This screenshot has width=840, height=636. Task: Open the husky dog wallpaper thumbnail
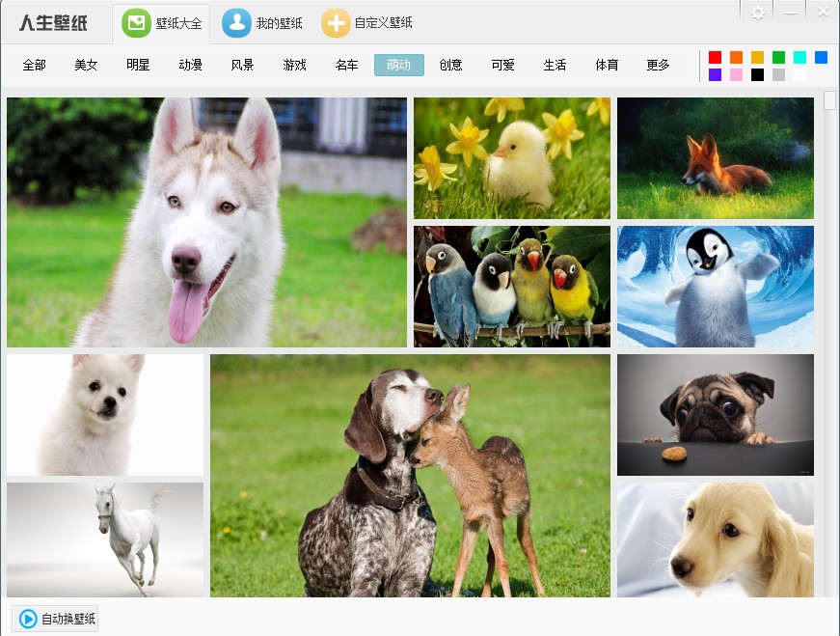tap(206, 222)
